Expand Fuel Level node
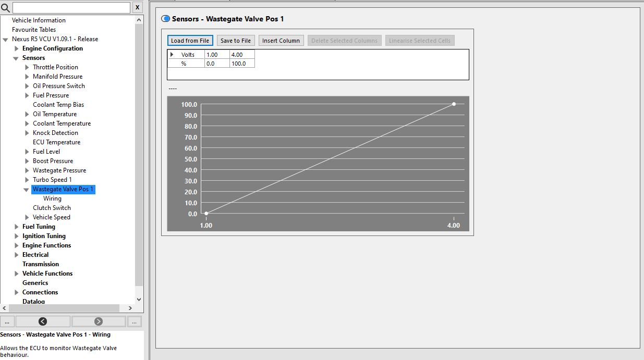 [27, 152]
